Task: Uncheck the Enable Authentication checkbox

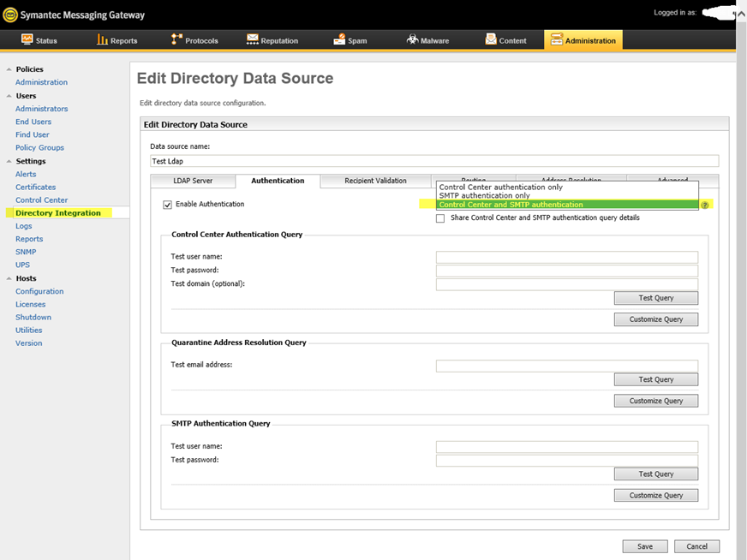Action: click(167, 205)
